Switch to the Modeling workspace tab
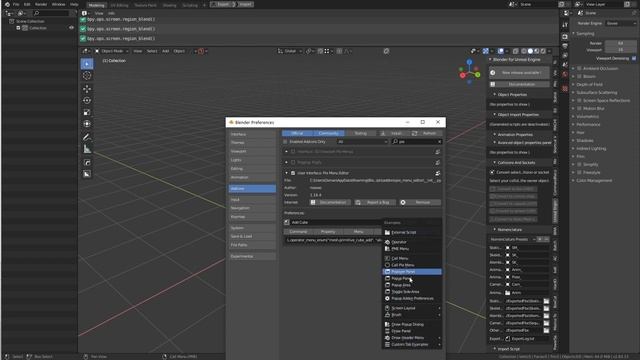 coord(96,5)
